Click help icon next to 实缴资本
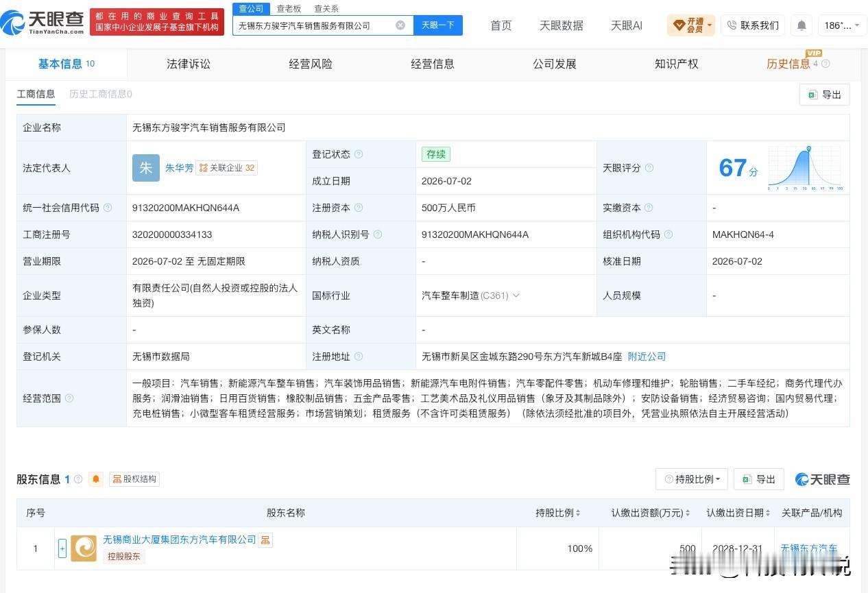The width and height of the screenshot is (868, 593). [x=649, y=208]
